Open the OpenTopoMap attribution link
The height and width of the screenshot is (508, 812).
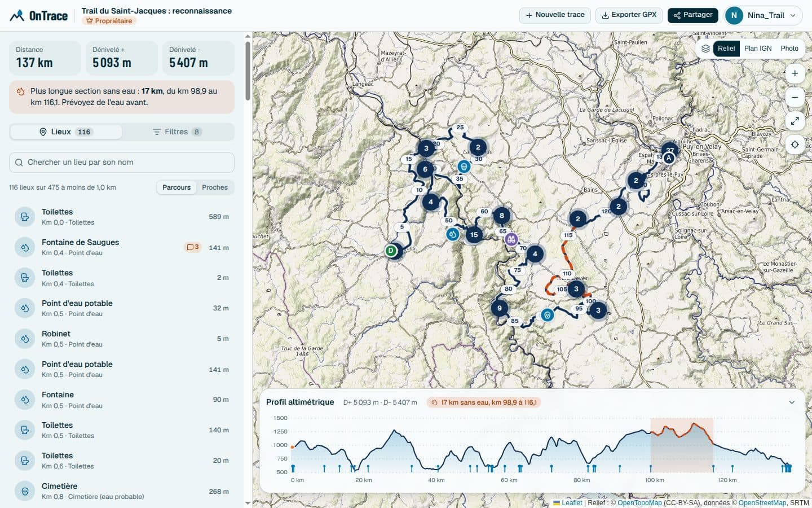639,503
